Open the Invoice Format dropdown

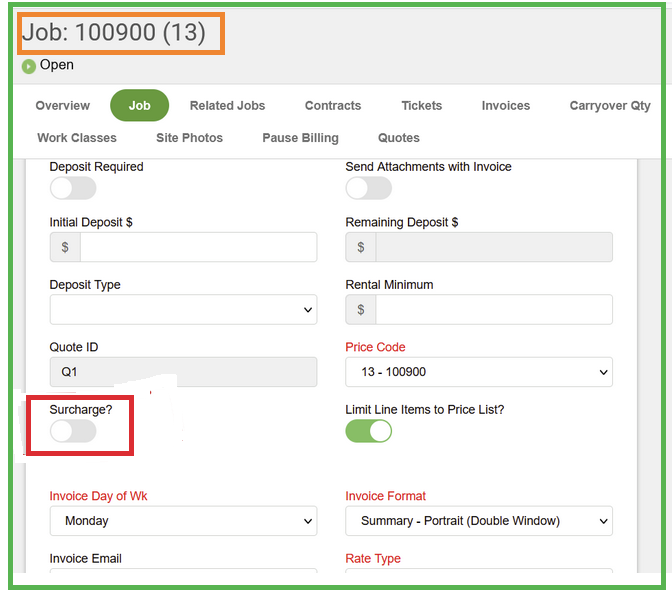pos(479,521)
